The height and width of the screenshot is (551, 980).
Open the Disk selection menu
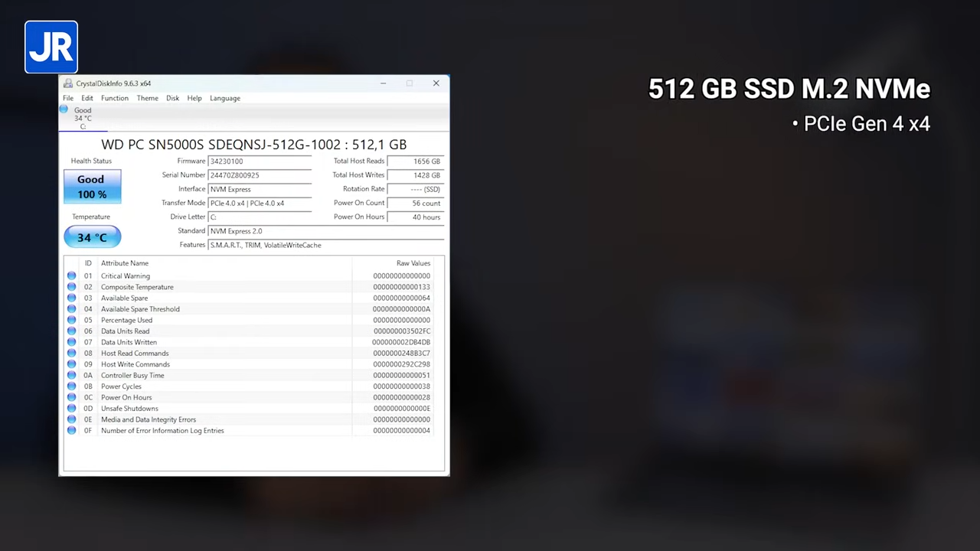(172, 98)
